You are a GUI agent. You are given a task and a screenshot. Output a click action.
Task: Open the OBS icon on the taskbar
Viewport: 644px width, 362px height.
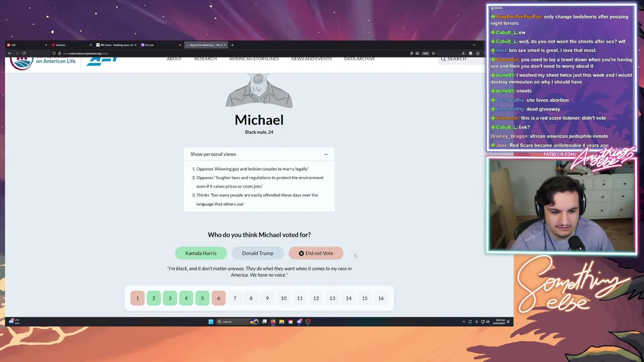[x=308, y=322]
